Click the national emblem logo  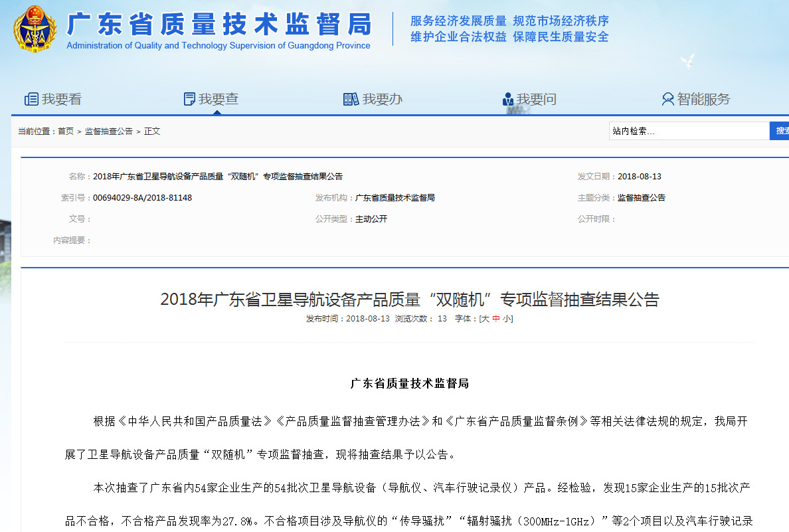tap(35, 29)
